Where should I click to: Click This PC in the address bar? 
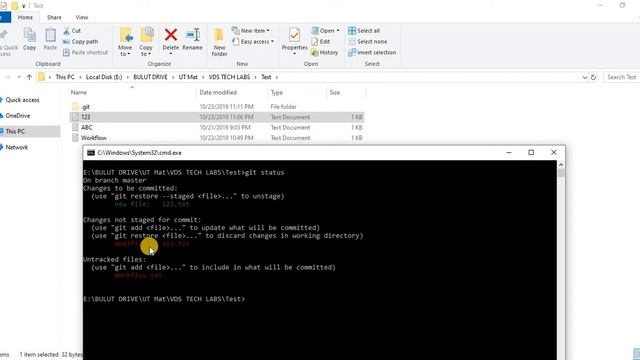(x=65, y=77)
